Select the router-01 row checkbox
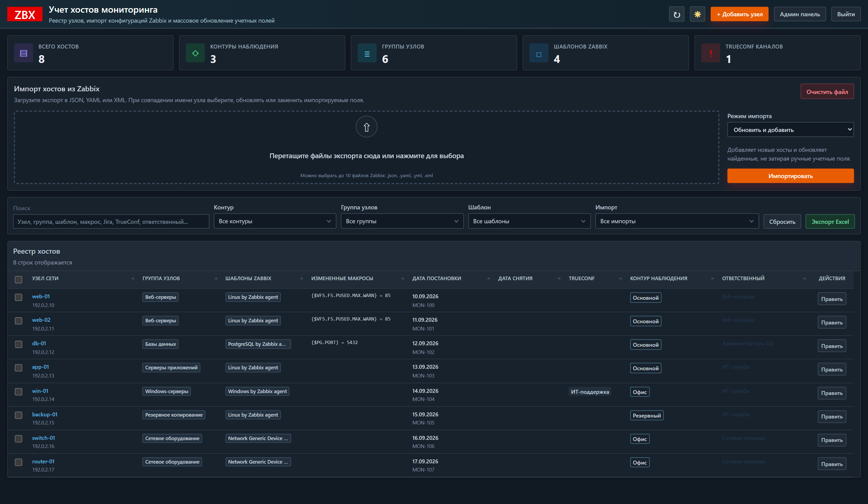This screenshot has width=868, height=504. pos(19,462)
